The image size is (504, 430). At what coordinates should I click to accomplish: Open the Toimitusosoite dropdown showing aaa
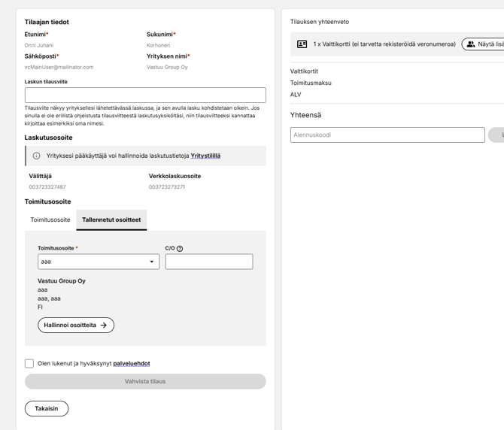click(x=99, y=262)
